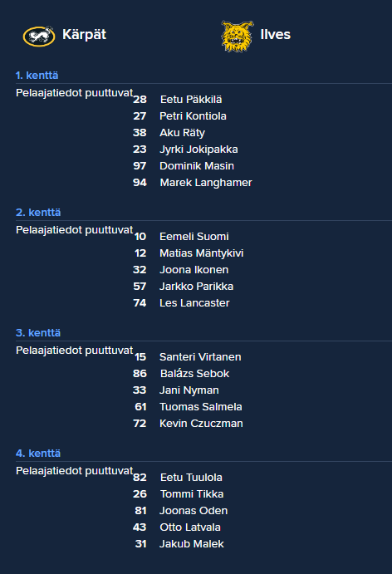Open player Petri Kontiola

[193, 116]
